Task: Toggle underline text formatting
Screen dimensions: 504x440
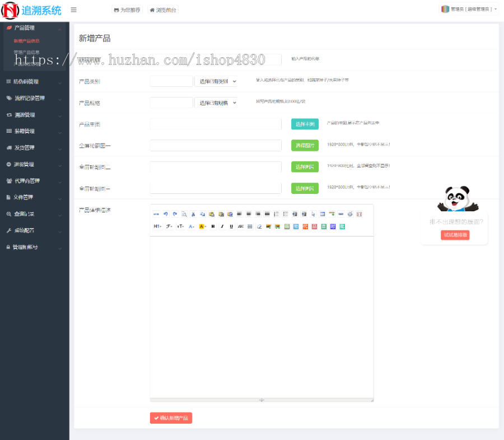Action: (x=231, y=226)
